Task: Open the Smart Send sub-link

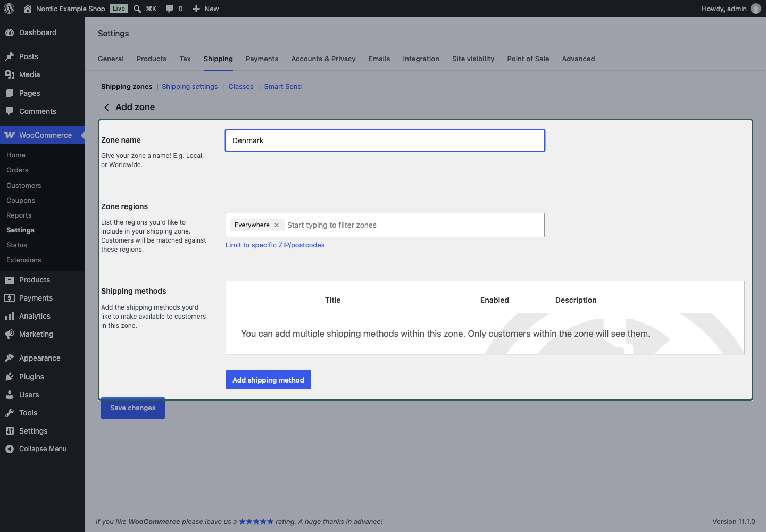Action: point(283,87)
